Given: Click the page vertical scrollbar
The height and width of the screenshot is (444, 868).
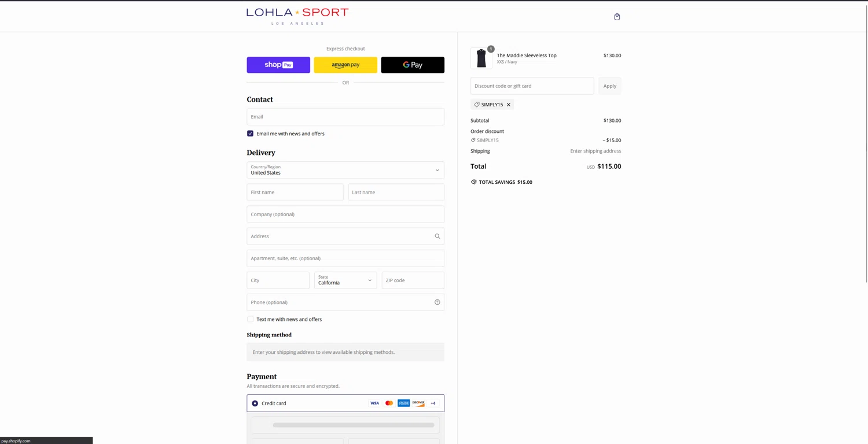Looking at the screenshot, I should point(866,145).
